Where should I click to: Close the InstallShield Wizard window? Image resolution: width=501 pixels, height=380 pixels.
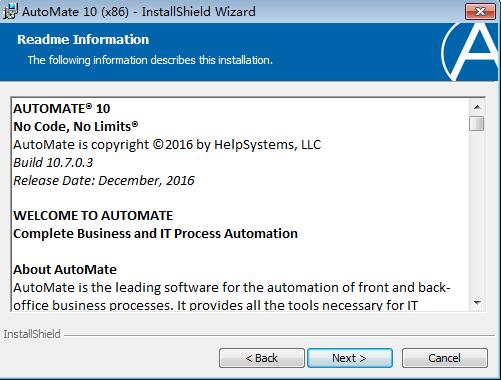(x=480, y=12)
